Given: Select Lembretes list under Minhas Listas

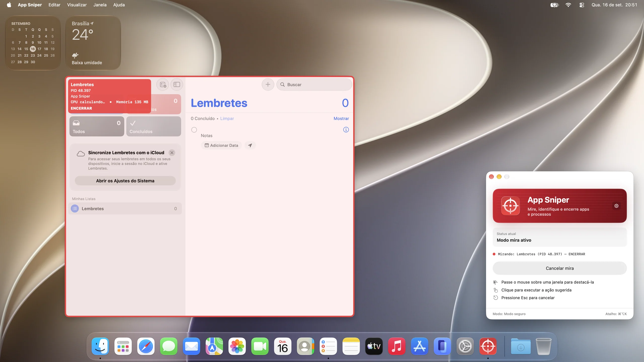Looking at the screenshot, I should pos(125,209).
